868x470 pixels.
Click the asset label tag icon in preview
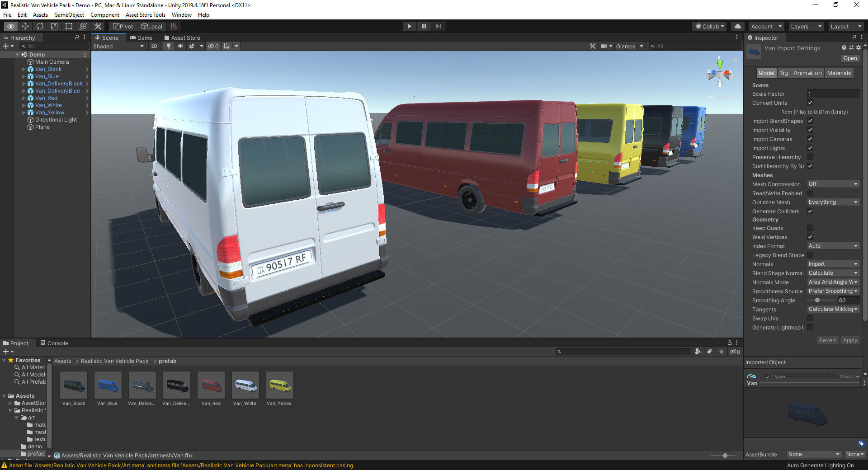pos(861,443)
